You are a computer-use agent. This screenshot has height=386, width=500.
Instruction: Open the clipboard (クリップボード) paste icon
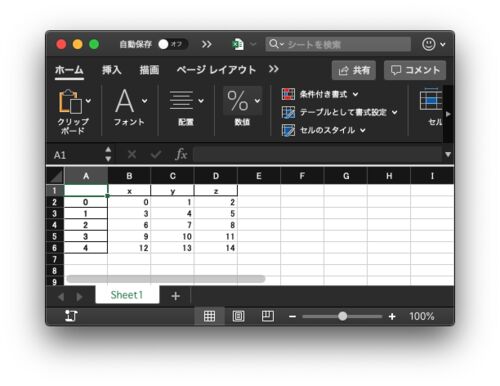click(70, 101)
